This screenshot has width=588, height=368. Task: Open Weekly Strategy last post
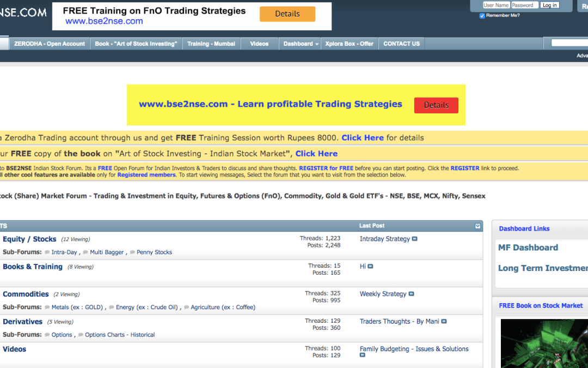[x=383, y=294]
